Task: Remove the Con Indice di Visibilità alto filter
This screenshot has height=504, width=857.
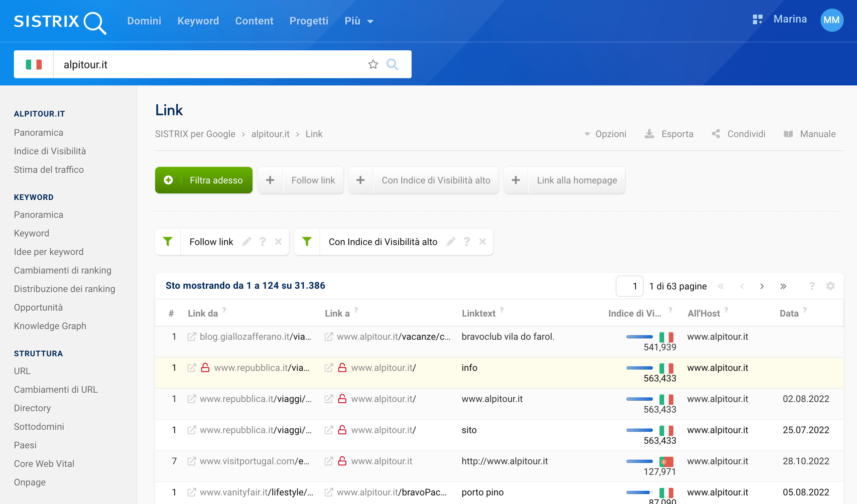Action: click(x=483, y=242)
